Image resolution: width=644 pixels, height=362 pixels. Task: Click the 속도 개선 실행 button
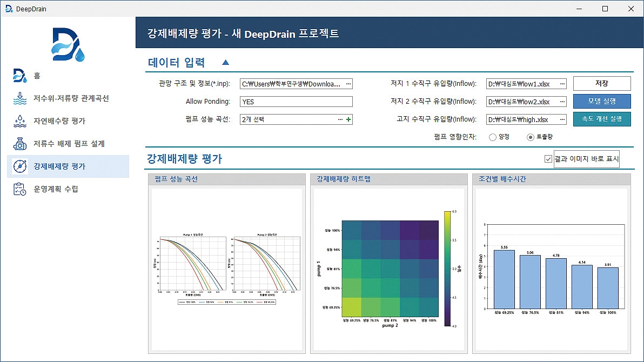[x=602, y=119]
